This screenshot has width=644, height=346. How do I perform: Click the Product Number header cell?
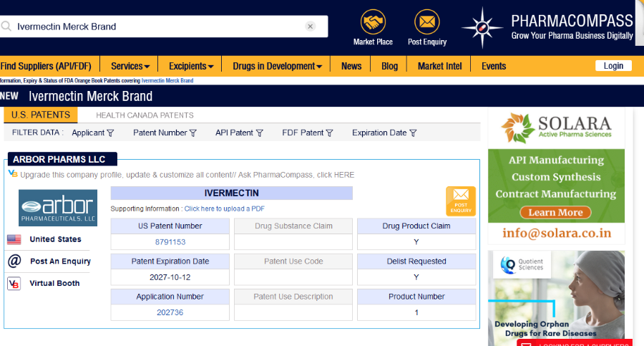point(416,297)
